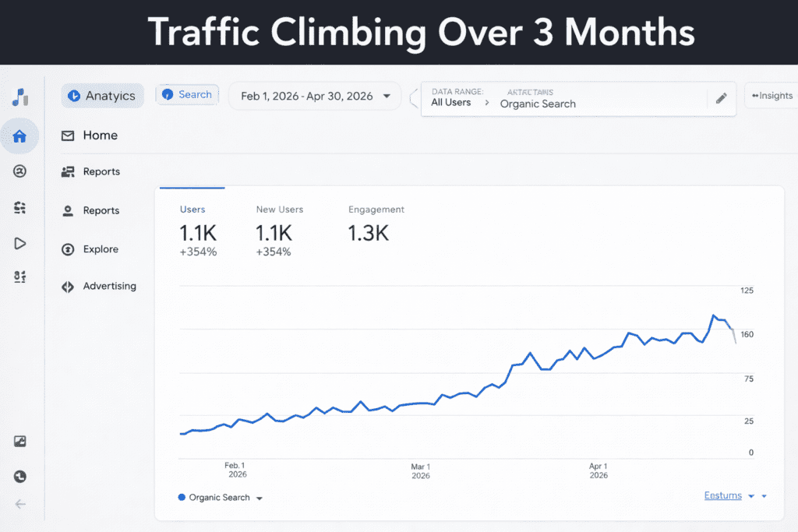Open the mentions icon below Home

pyautogui.click(x=19, y=171)
